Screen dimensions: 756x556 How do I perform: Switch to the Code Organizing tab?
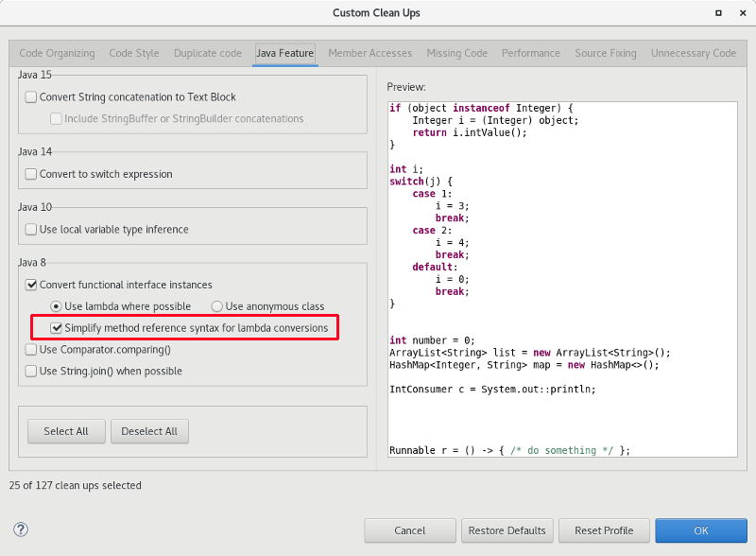(57, 53)
